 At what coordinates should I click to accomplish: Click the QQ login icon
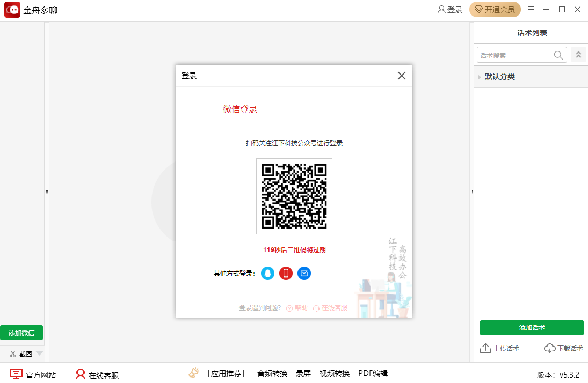point(267,274)
